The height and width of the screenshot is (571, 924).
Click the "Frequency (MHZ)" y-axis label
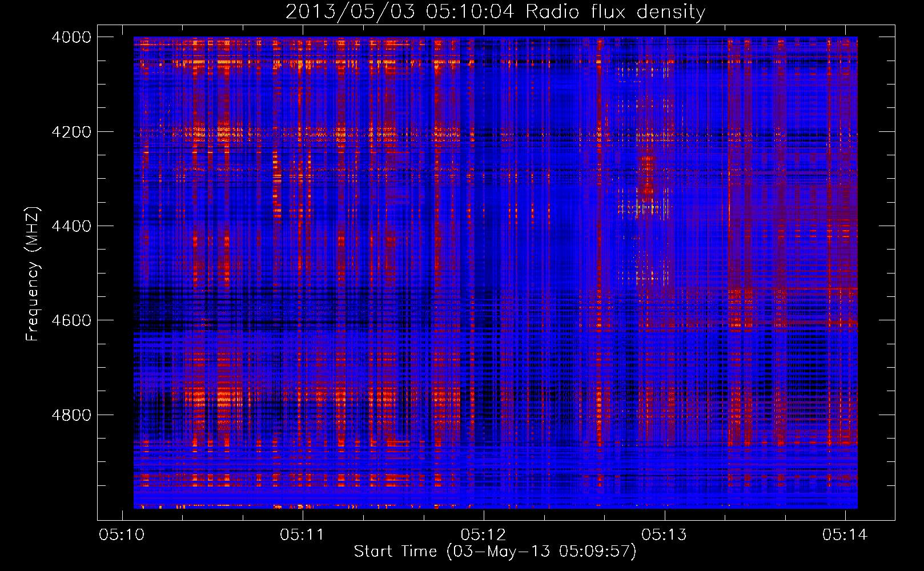[x=33, y=274]
